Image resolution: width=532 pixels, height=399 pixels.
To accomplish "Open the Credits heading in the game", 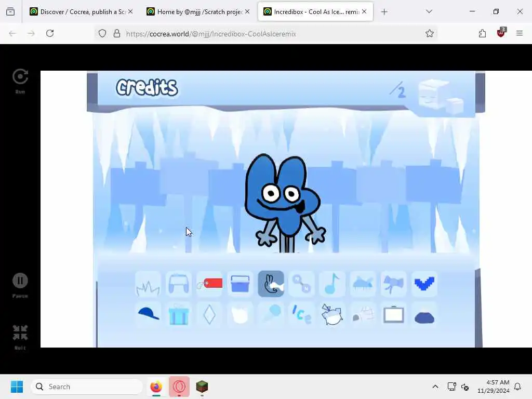I will [147, 87].
